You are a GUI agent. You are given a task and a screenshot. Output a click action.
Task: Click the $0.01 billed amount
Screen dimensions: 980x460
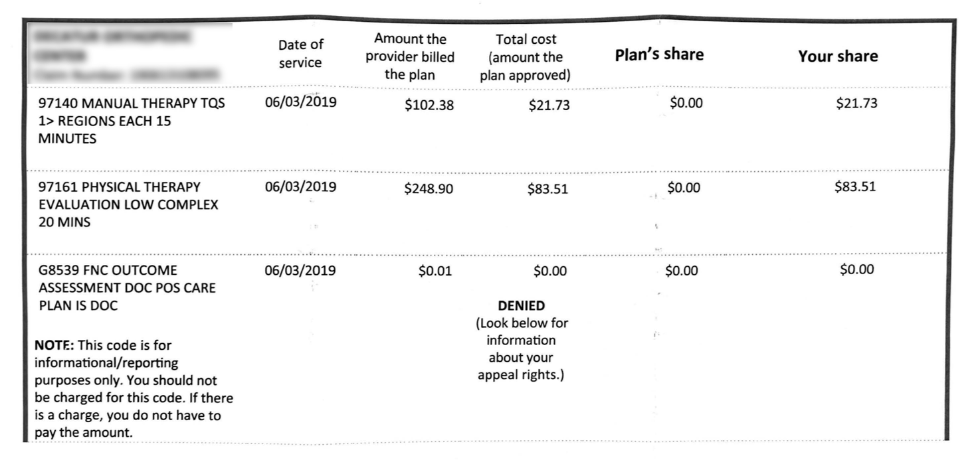tap(435, 271)
